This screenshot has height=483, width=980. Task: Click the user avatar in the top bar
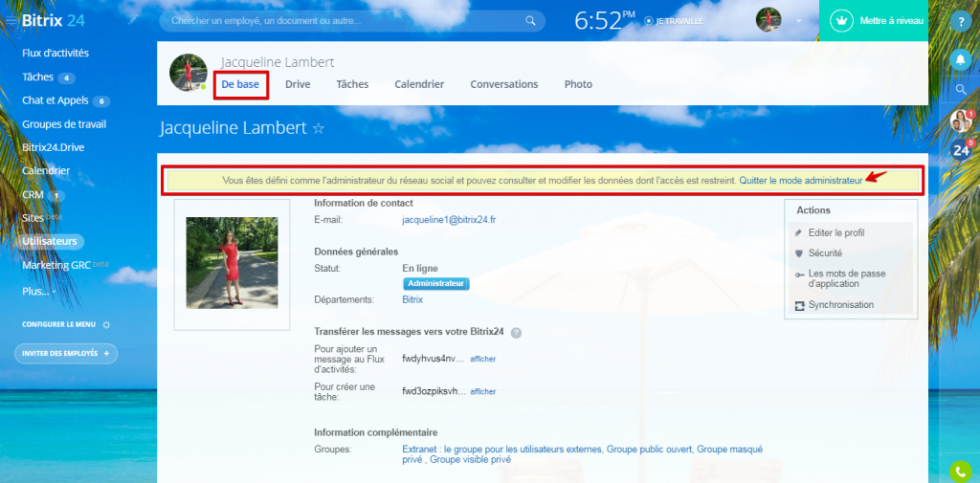tap(768, 20)
